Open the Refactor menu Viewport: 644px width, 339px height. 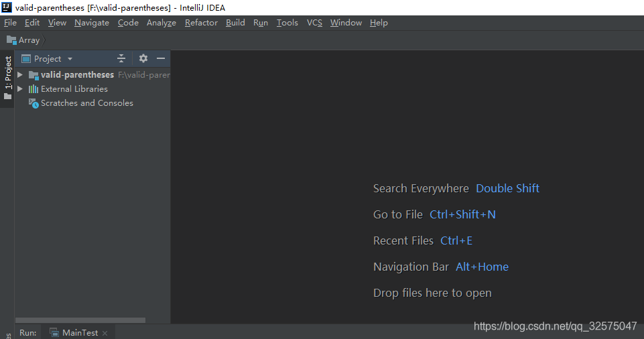(x=201, y=23)
